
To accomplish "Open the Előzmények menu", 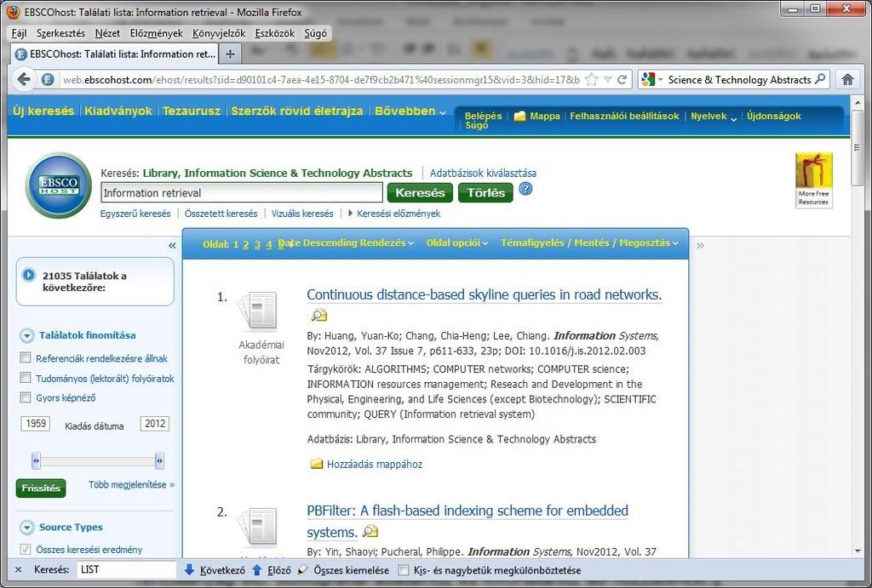I will click(x=157, y=33).
